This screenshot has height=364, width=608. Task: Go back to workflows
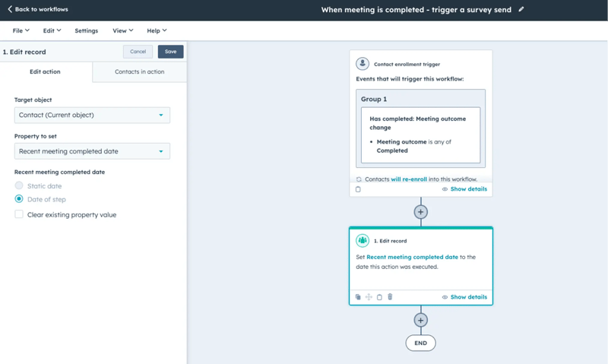(37, 9)
